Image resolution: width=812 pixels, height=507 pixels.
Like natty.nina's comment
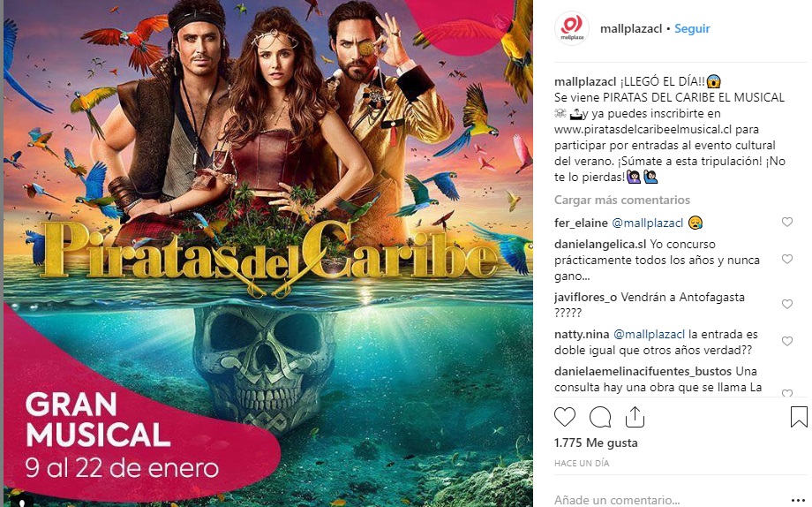click(x=786, y=341)
